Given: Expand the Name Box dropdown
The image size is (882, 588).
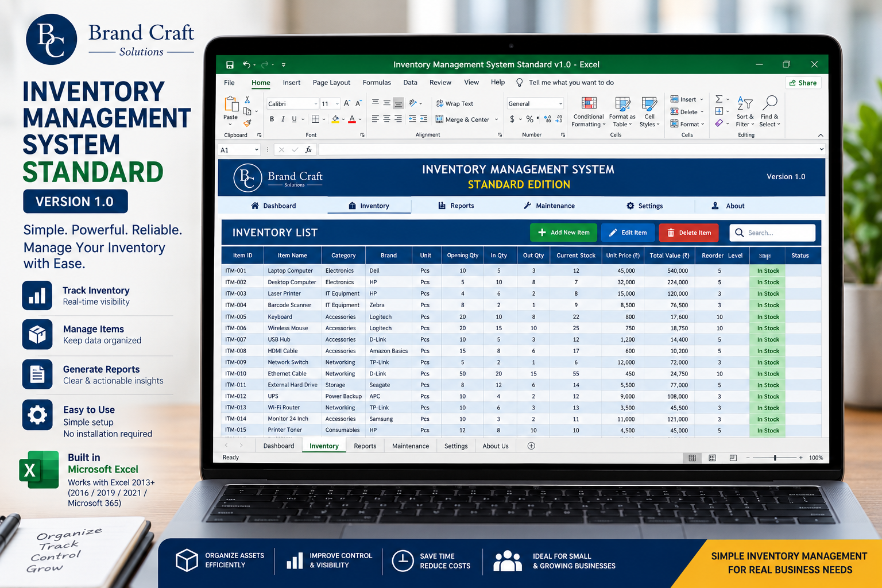Looking at the screenshot, I should click(257, 150).
